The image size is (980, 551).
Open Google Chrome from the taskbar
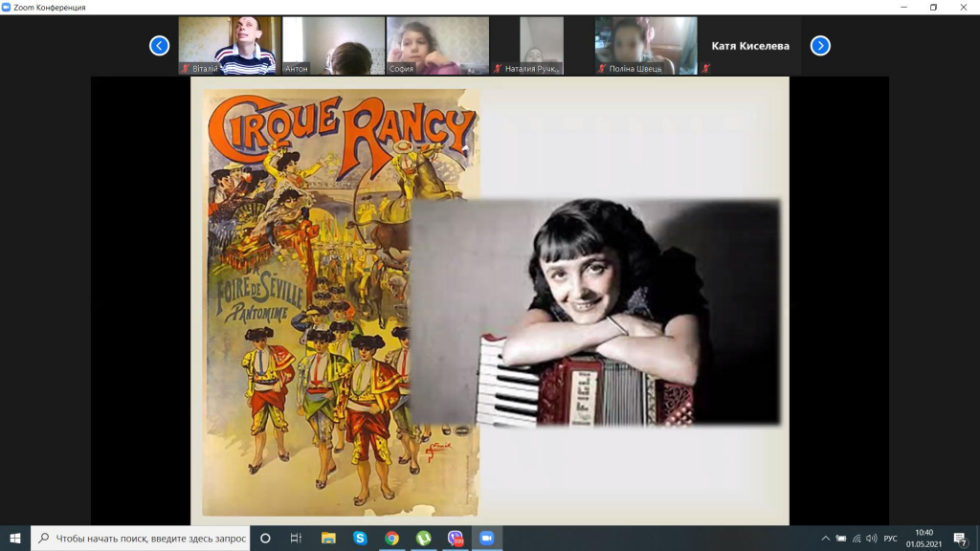coord(391,538)
